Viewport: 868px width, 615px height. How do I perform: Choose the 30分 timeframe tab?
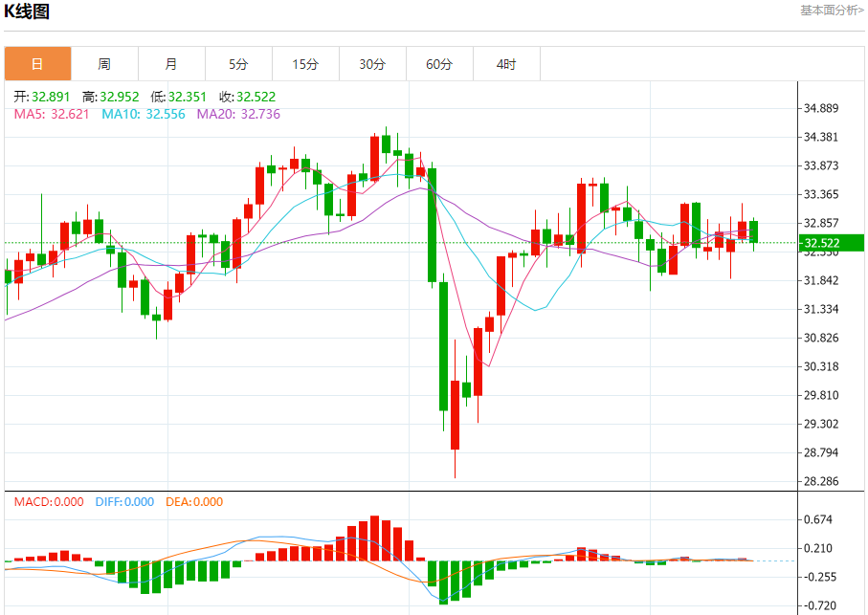pyautogui.click(x=372, y=64)
